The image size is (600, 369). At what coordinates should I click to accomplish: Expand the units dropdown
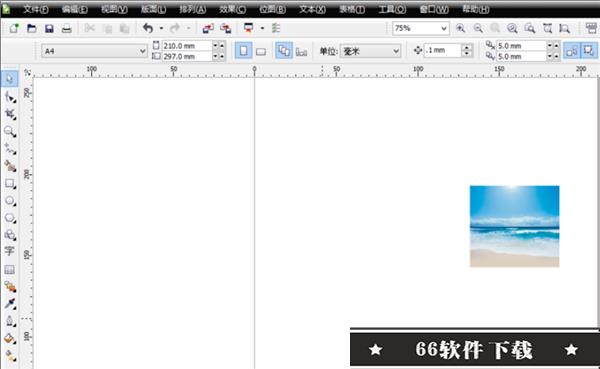coord(370,51)
